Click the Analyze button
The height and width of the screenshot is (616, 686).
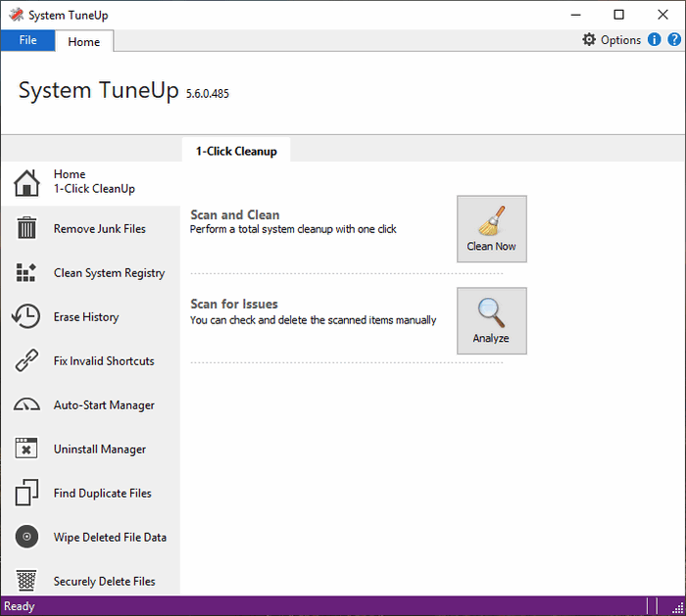[492, 320]
